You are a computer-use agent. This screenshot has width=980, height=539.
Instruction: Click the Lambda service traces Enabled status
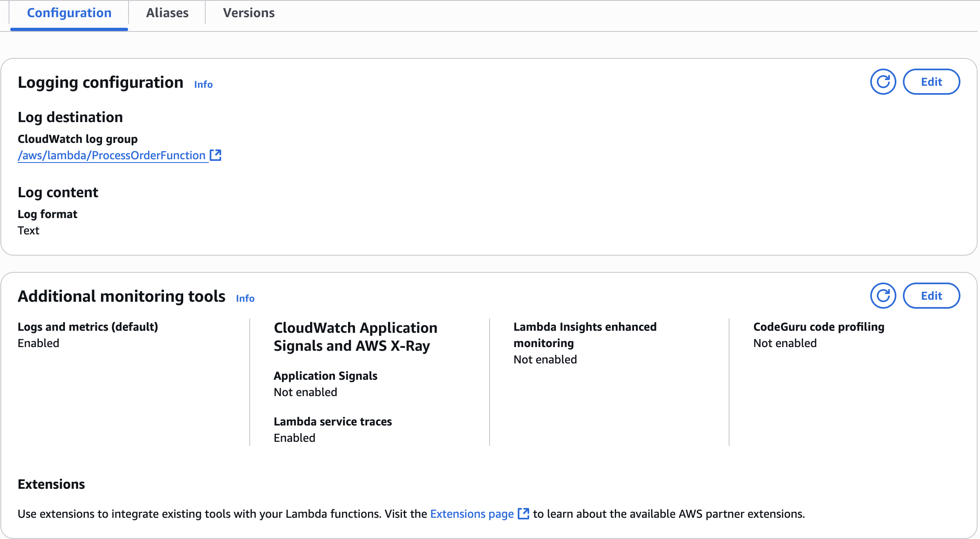tap(294, 438)
